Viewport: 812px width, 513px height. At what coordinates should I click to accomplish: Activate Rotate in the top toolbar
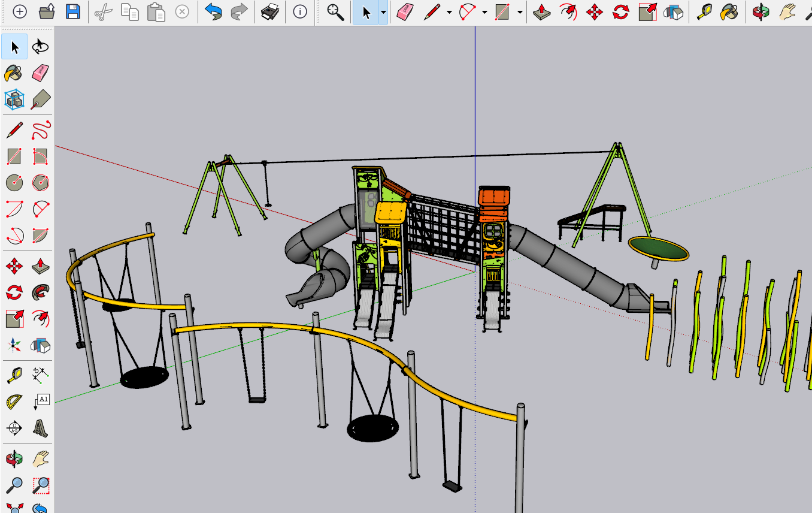coord(621,12)
